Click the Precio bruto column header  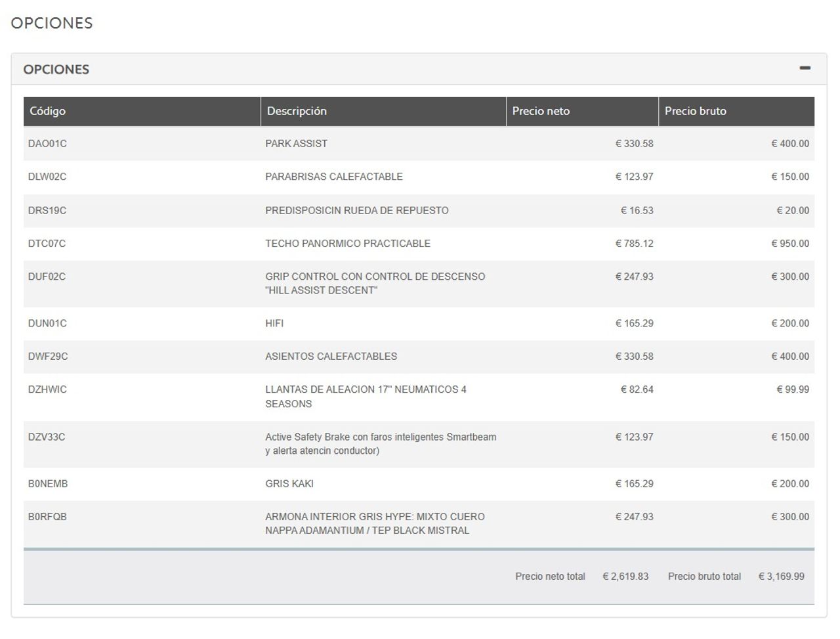tap(736, 111)
